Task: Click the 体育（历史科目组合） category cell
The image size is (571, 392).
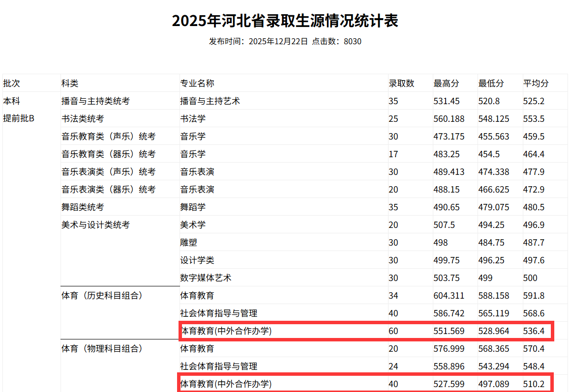Action: 102,296
